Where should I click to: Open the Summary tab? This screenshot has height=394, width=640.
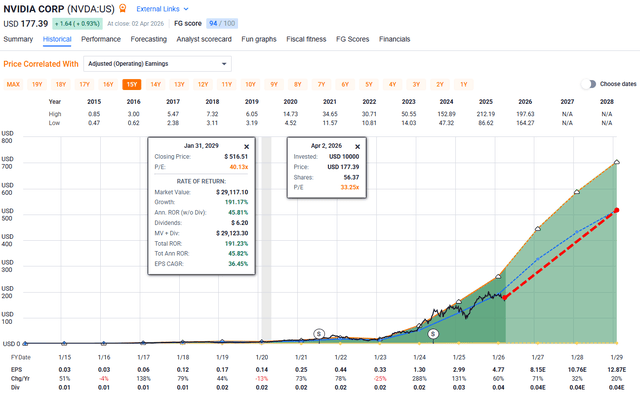18,39
